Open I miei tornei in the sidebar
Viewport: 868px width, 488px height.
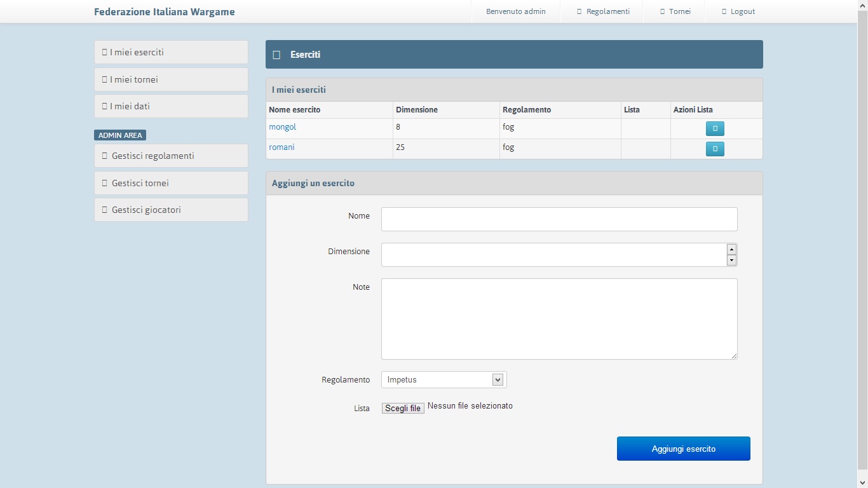(x=171, y=79)
